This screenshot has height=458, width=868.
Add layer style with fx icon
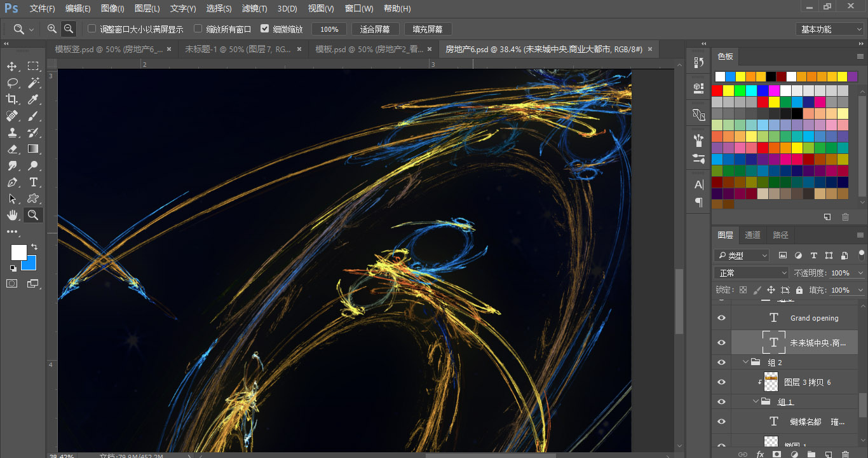(760, 454)
